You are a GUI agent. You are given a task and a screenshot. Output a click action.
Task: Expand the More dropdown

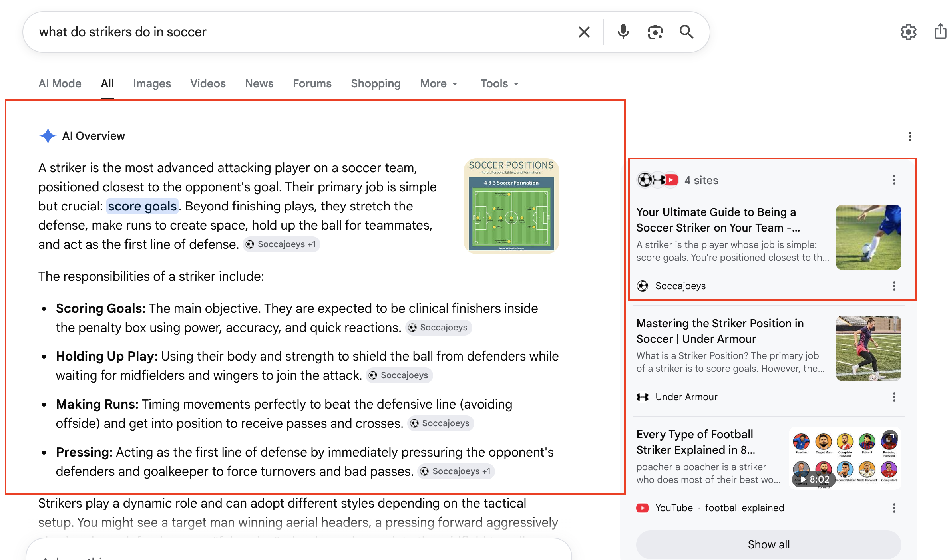coord(439,83)
